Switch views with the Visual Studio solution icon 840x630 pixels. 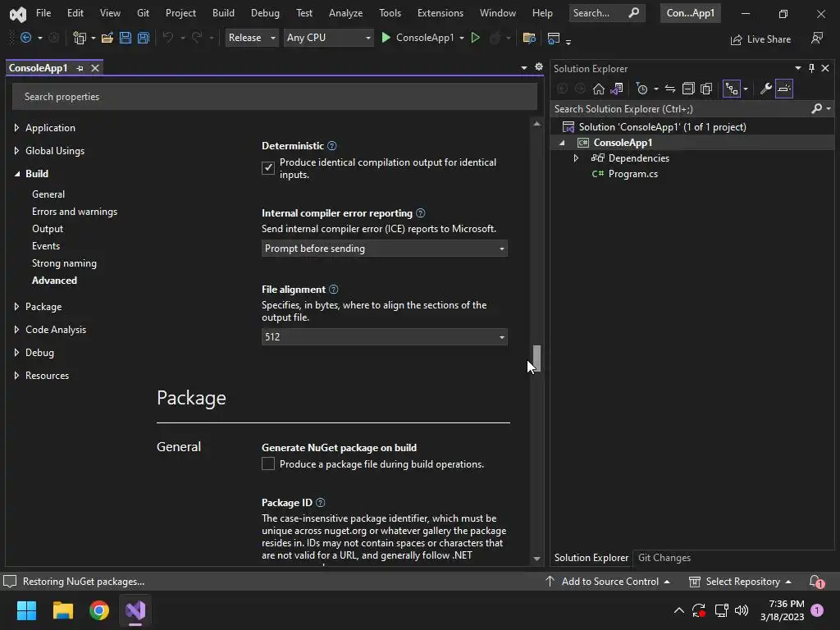point(617,89)
